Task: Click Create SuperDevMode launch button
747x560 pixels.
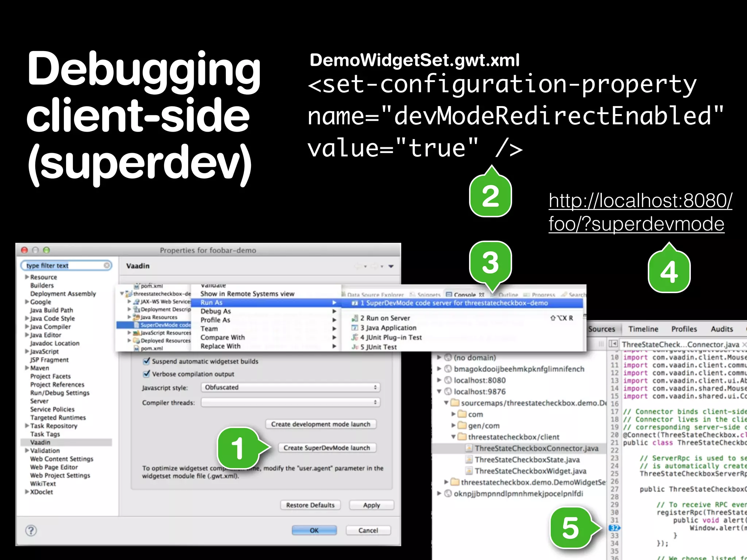Action: pos(326,448)
